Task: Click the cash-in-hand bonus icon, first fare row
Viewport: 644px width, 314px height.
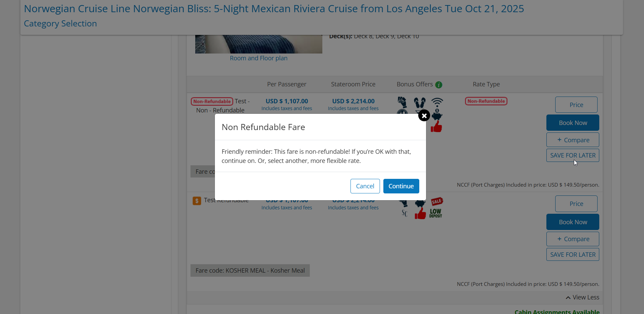Action: [402, 102]
